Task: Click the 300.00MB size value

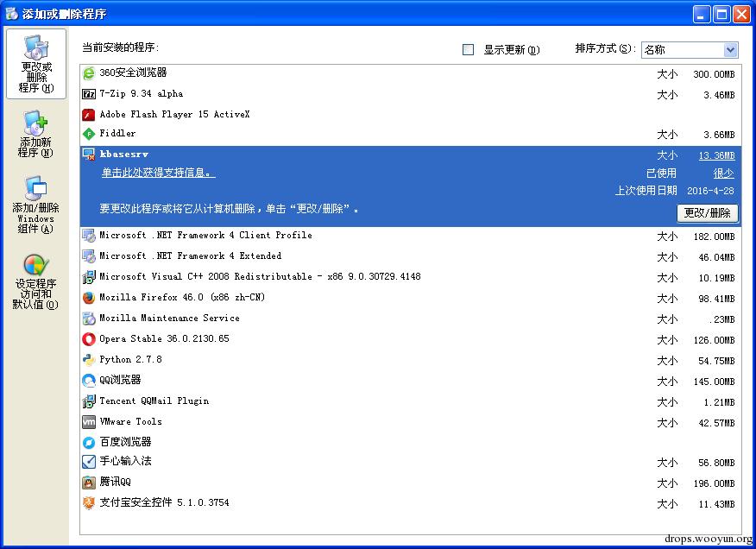Action: (714, 74)
